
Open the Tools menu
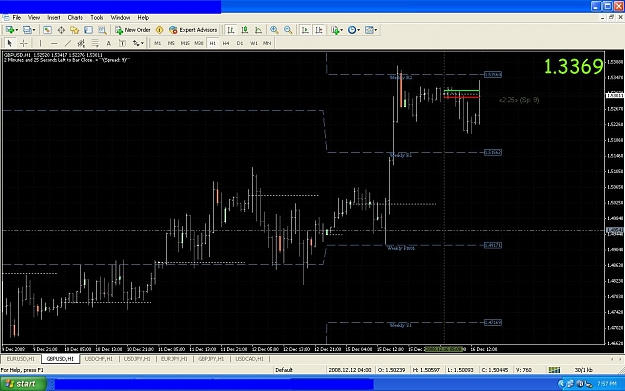pos(97,18)
